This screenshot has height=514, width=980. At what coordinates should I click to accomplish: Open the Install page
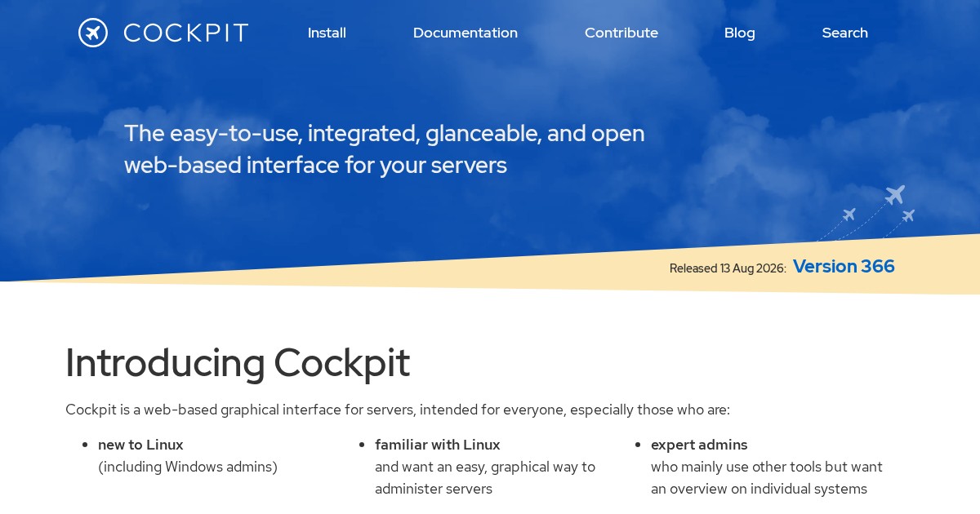pyautogui.click(x=327, y=33)
